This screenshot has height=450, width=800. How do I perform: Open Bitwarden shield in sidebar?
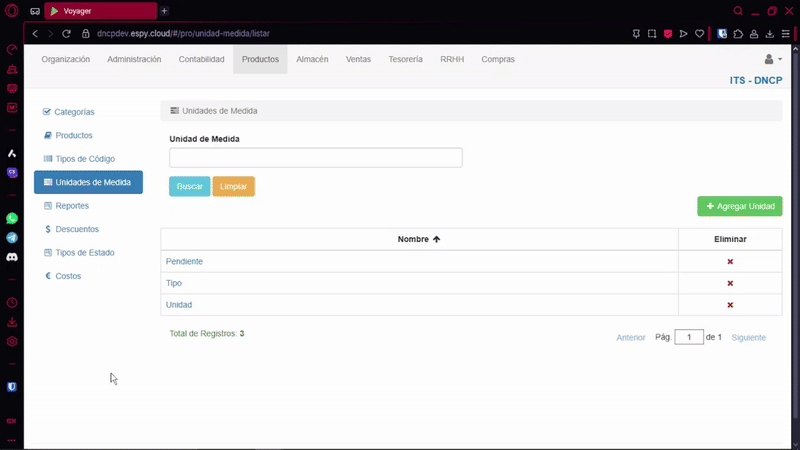point(12,387)
